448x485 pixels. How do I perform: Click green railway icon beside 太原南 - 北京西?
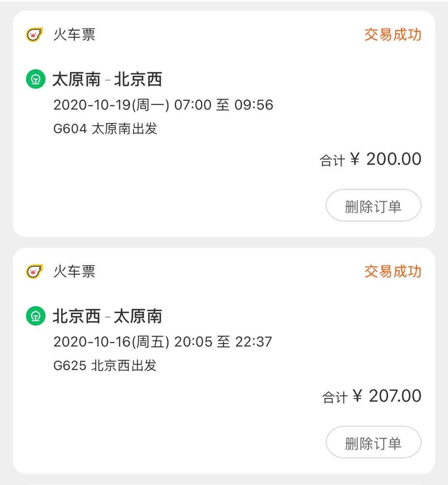click(x=36, y=79)
